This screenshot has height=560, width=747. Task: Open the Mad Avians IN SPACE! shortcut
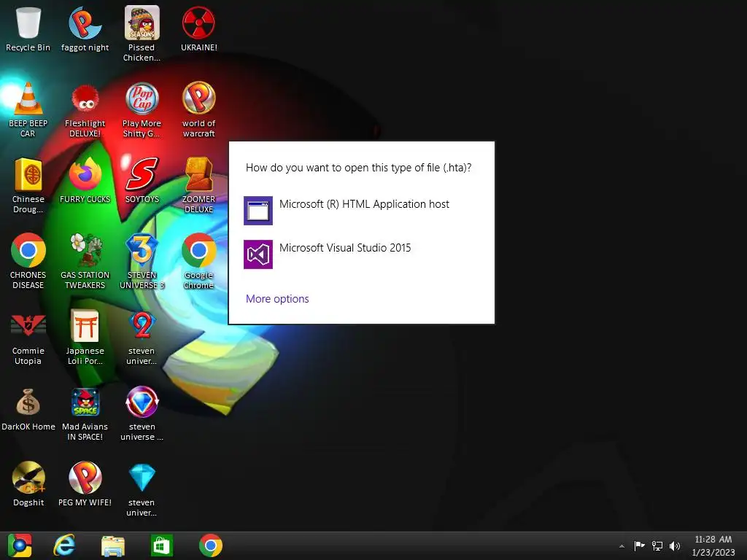click(x=85, y=402)
